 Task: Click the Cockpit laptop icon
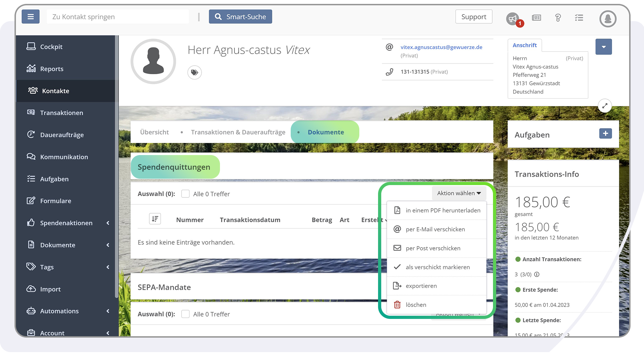click(x=31, y=46)
